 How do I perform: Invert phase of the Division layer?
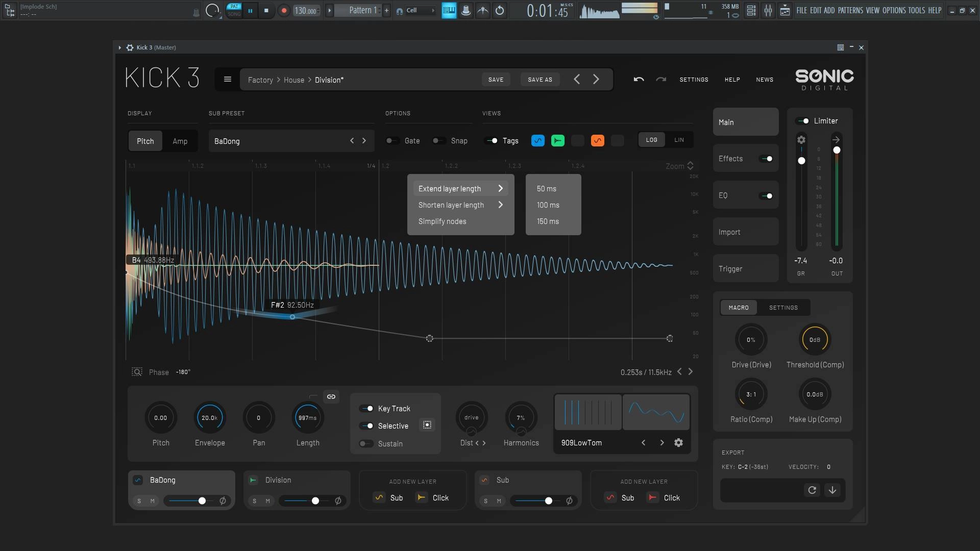[x=338, y=500]
